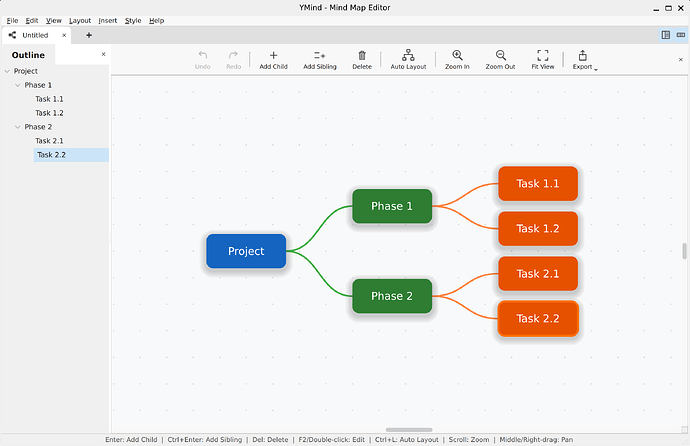Screen dimensions: 690x446
Task: Collapse Phase 2 in the outline tree
Action: click(17, 128)
